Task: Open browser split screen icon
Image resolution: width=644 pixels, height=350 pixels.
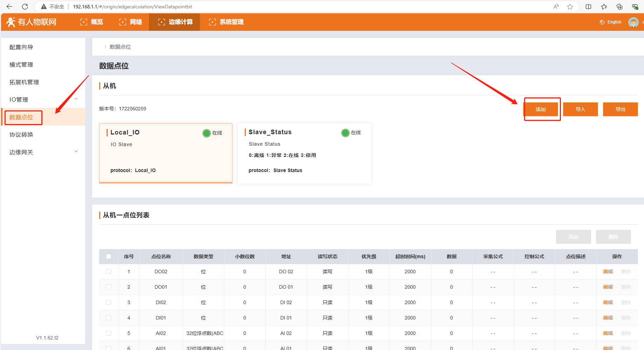Action: (x=588, y=7)
